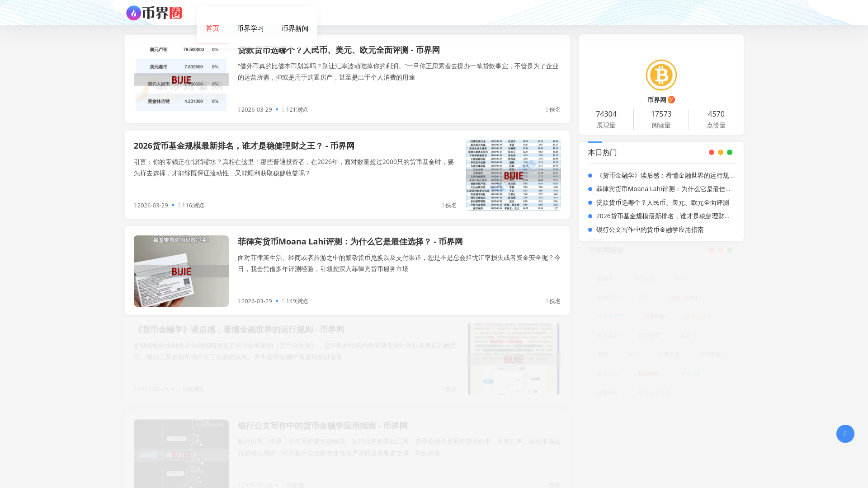Click the 2026-03-29 date on 货币基金 article
868x488 pixels.
click(x=151, y=205)
